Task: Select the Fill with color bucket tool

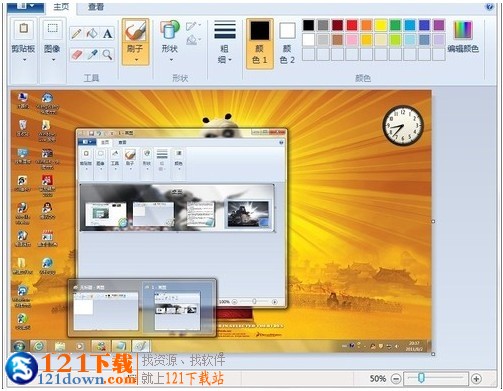Action: pos(92,34)
